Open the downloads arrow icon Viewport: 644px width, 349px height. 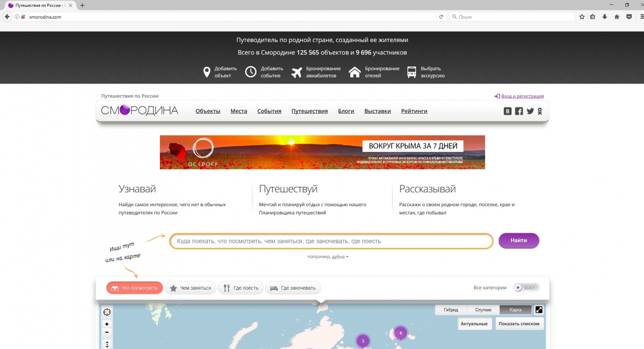point(605,17)
